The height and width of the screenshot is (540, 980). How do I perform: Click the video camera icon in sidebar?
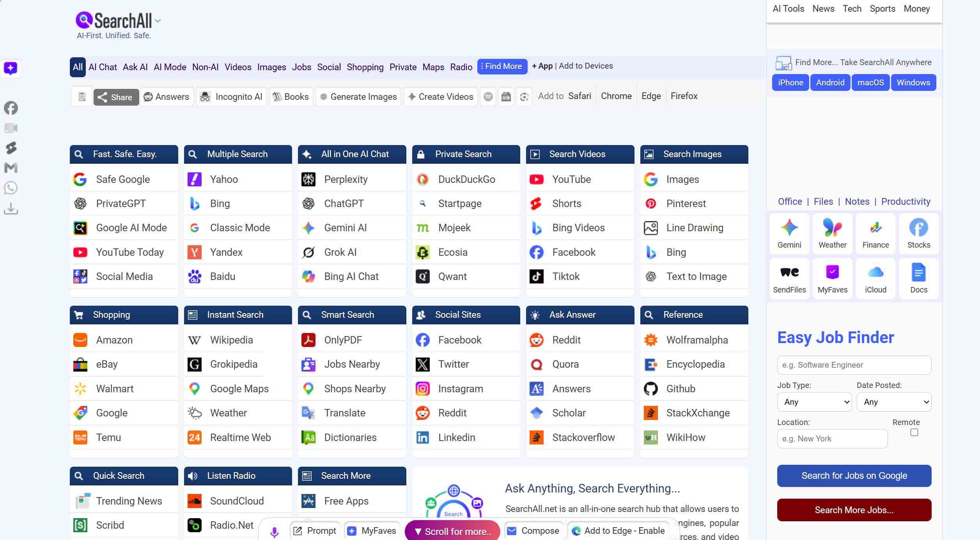[11, 128]
